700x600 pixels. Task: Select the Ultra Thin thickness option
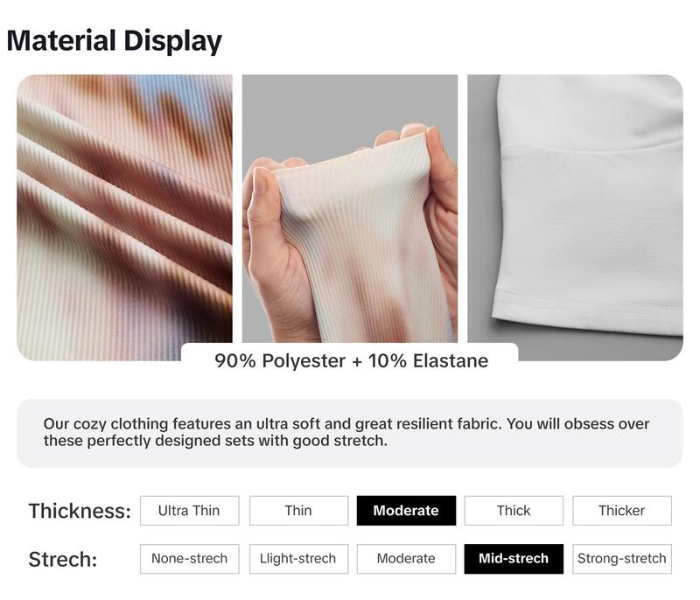[x=189, y=510]
